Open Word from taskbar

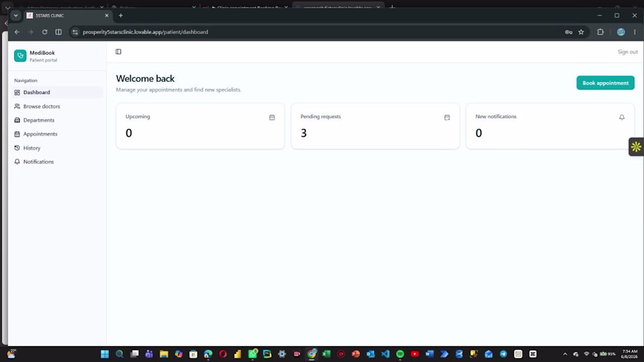430,354
